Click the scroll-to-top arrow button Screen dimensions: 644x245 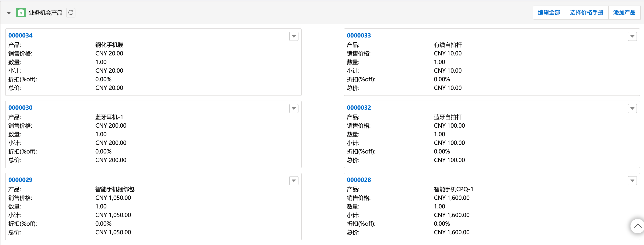(637, 226)
